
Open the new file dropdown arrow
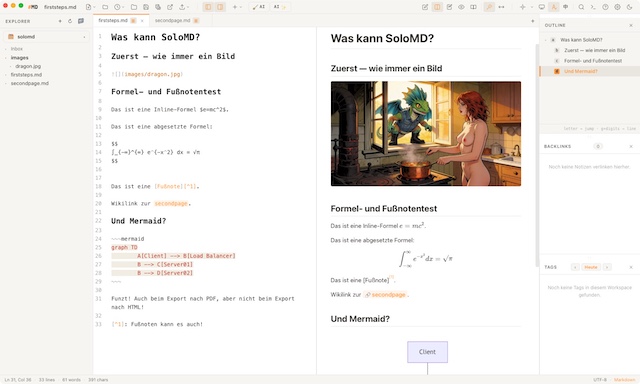click(x=94, y=7)
